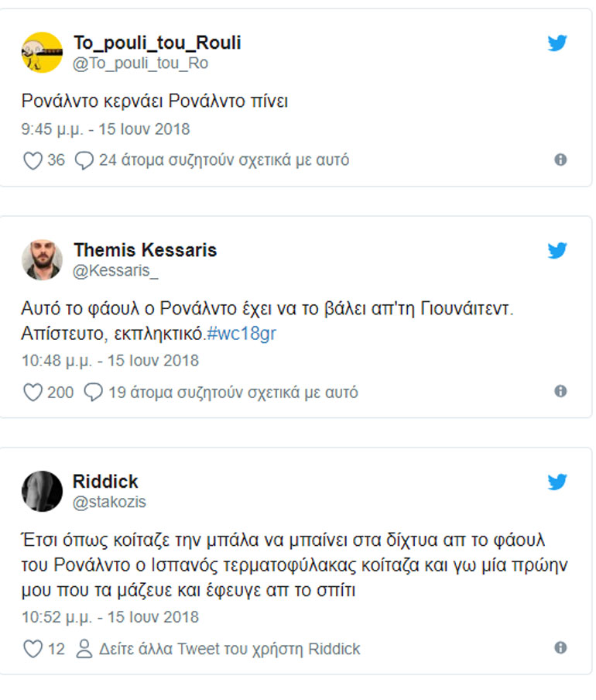The width and height of the screenshot is (596, 700).
Task: Like Riddick's tweet with 12 likes
Action: pos(33,649)
